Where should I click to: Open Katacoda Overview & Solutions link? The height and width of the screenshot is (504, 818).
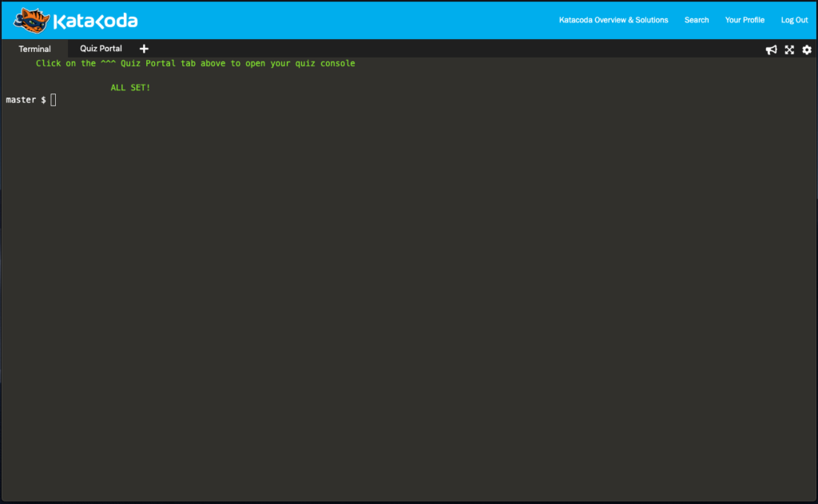tap(613, 20)
